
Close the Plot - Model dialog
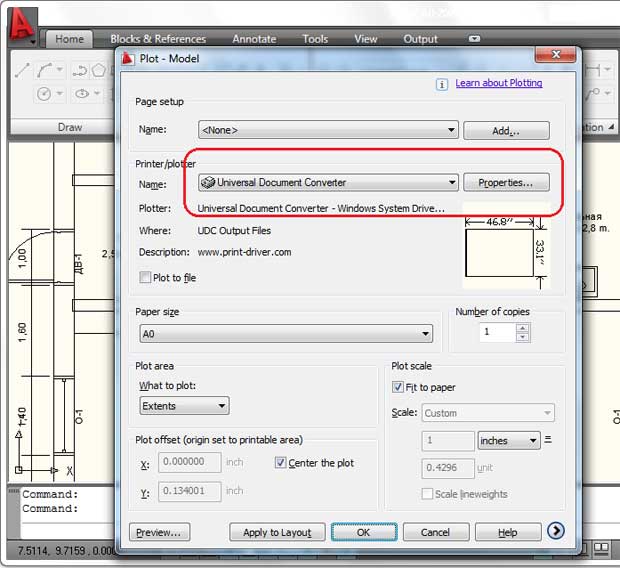(556, 55)
